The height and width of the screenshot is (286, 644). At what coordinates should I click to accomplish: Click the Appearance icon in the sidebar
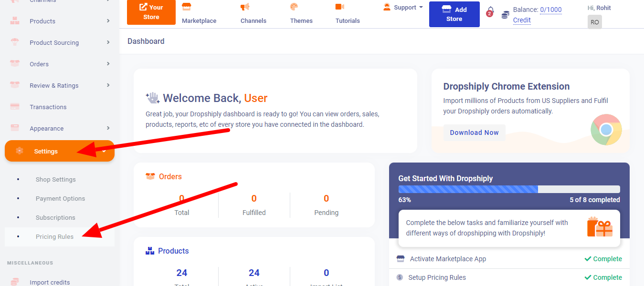pyautogui.click(x=15, y=128)
